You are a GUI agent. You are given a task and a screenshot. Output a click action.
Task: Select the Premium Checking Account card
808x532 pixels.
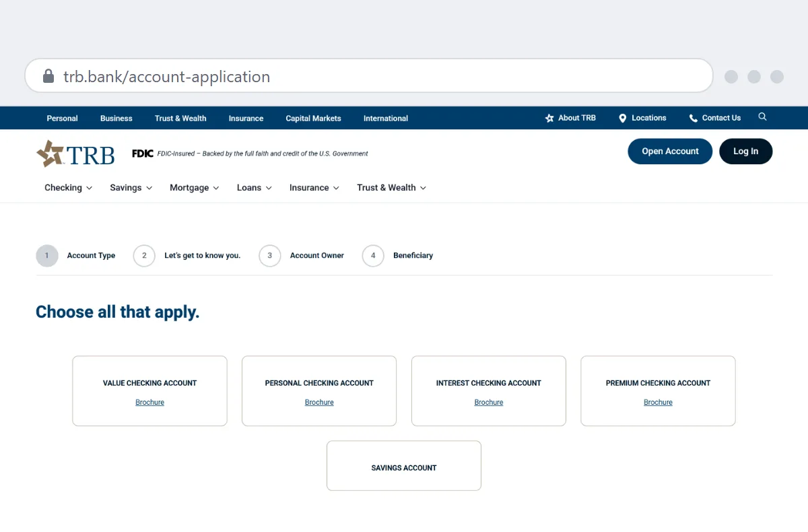point(658,391)
